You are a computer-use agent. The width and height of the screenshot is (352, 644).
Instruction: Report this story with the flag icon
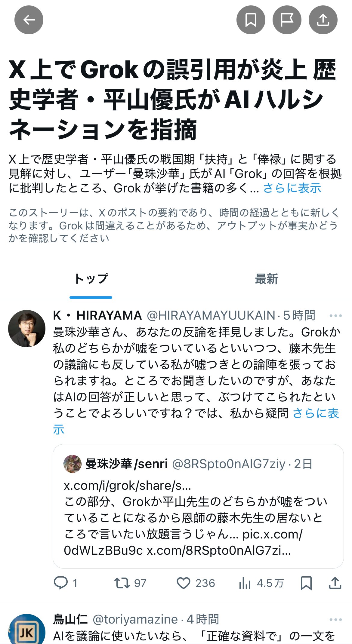pyautogui.click(x=287, y=20)
